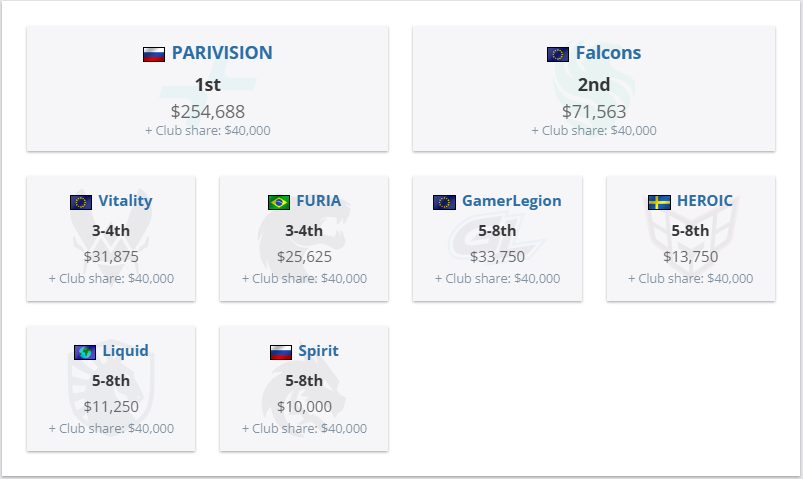Click the Russian flag beside PARIVISION
The width and height of the screenshot is (803, 479).
tap(153, 54)
